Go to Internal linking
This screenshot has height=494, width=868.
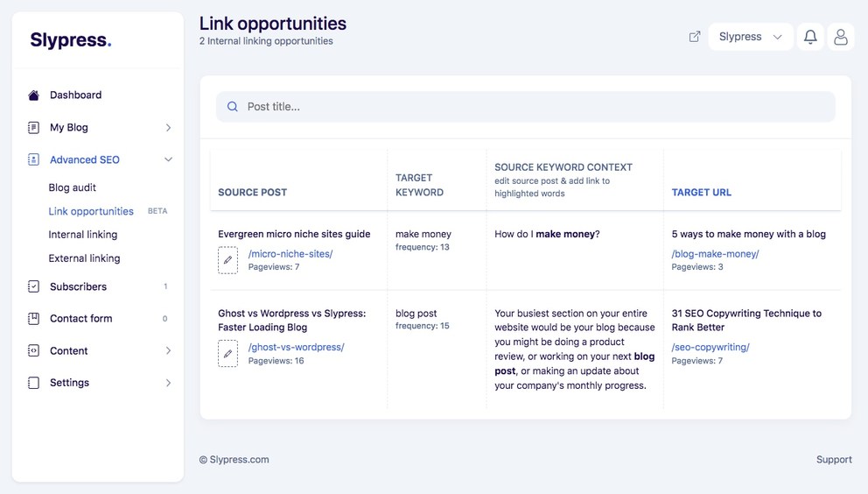[x=83, y=235]
